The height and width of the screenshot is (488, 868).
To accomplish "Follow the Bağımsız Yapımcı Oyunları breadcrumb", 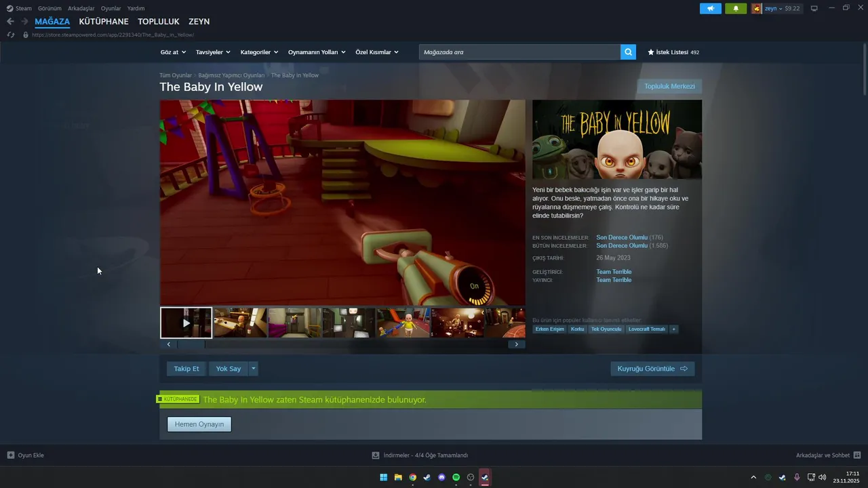I will (231, 75).
